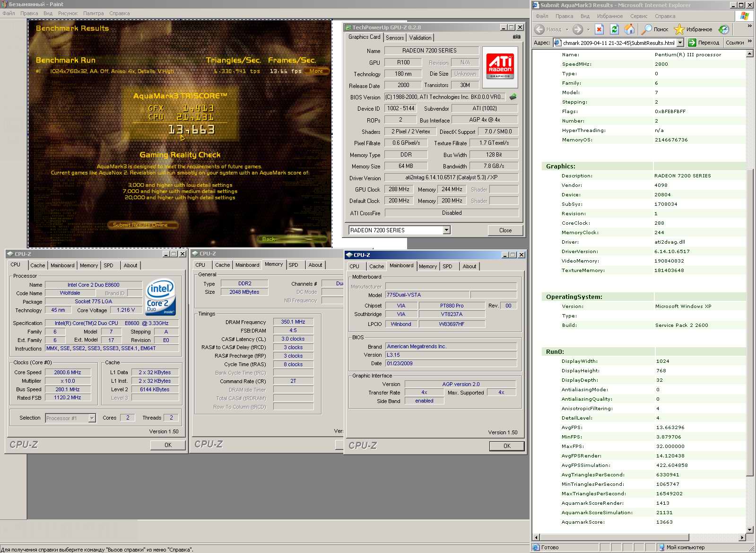Click the Готово page icon in status bar

(x=536, y=547)
